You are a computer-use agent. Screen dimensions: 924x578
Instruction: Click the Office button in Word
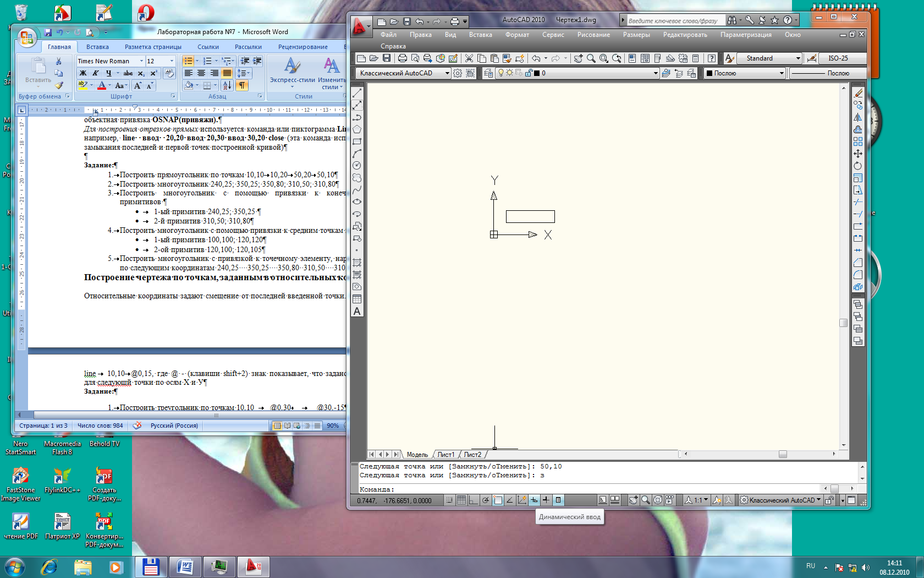(26, 37)
